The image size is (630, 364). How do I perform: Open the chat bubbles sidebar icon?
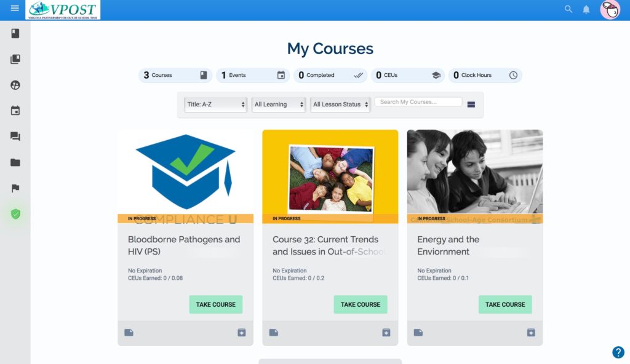coord(15,136)
